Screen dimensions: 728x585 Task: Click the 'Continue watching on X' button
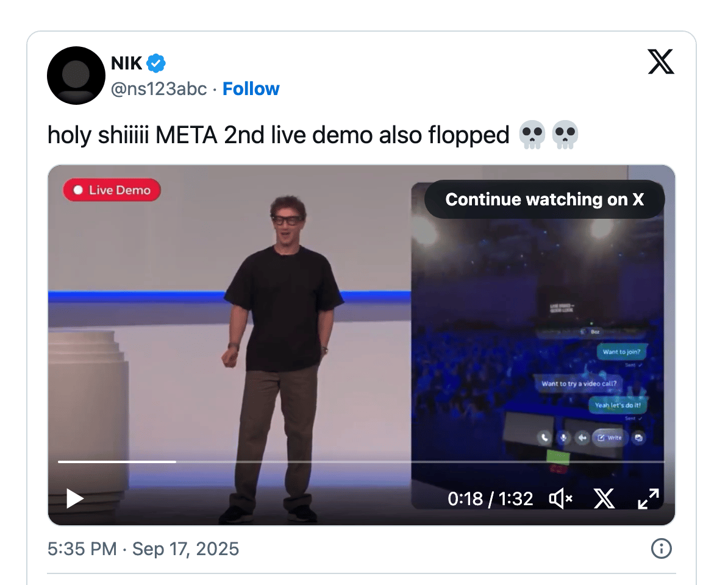544,199
